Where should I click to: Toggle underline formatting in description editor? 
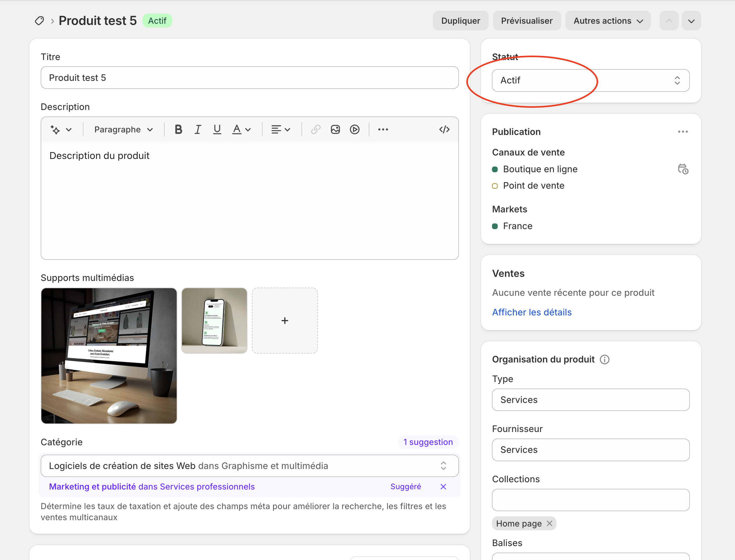point(217,129)
